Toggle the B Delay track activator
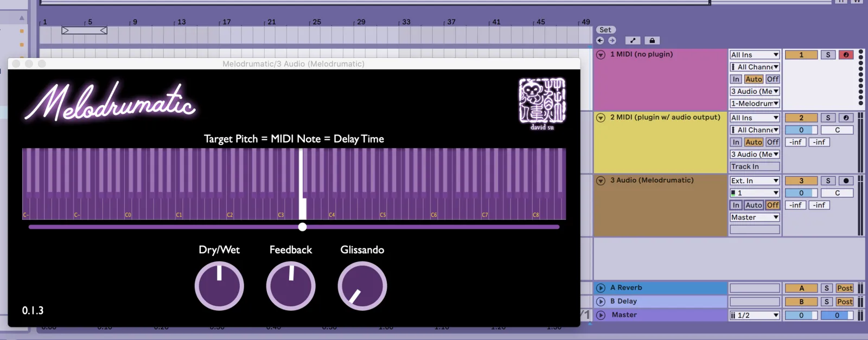This screenshot has width=868, height=340. click(801, 301)
